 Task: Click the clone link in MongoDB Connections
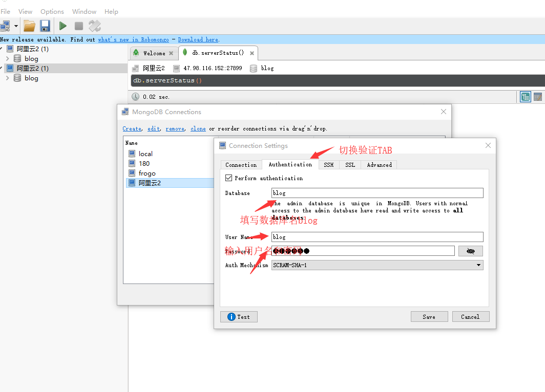(x=198, y=128)
